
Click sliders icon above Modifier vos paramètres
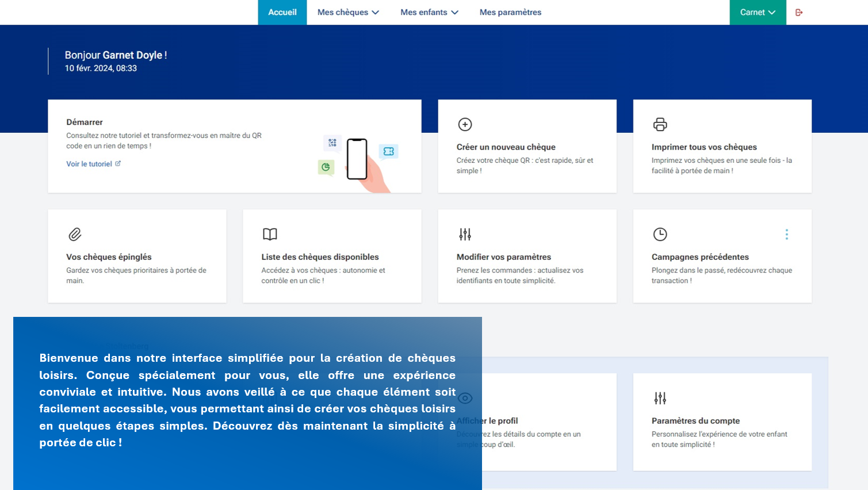tap(465, 234)
